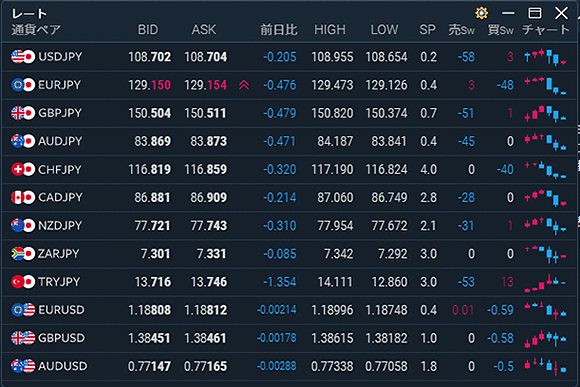Screen dimensions: 580x387
Task: Click the GBPUSD BID price 1.38451
Action: (149, 338)
